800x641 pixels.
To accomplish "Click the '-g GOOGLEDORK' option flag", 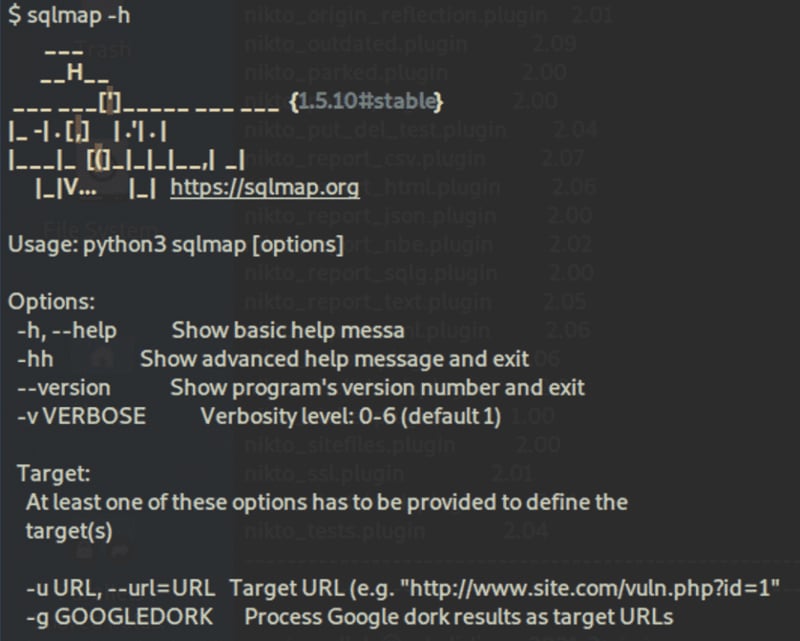I will coord(115,617).
